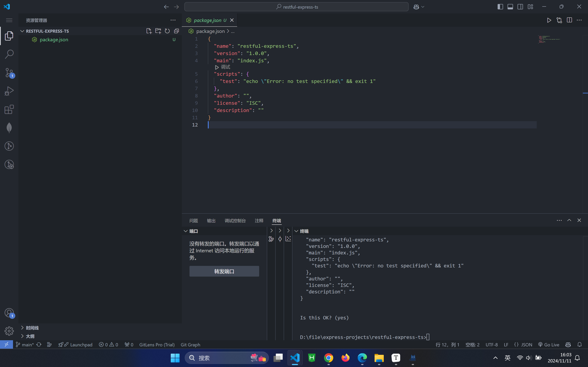Click the Run play icon in editor toolbar
The image size is (588, 367).
[x=549, y=20]
